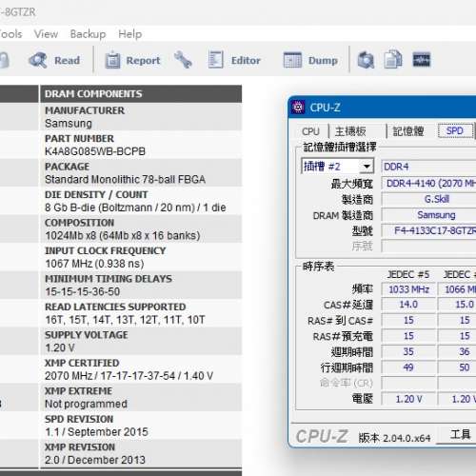
Task: Click the 8 Gb B-die density value
Action: coord(135,208)
